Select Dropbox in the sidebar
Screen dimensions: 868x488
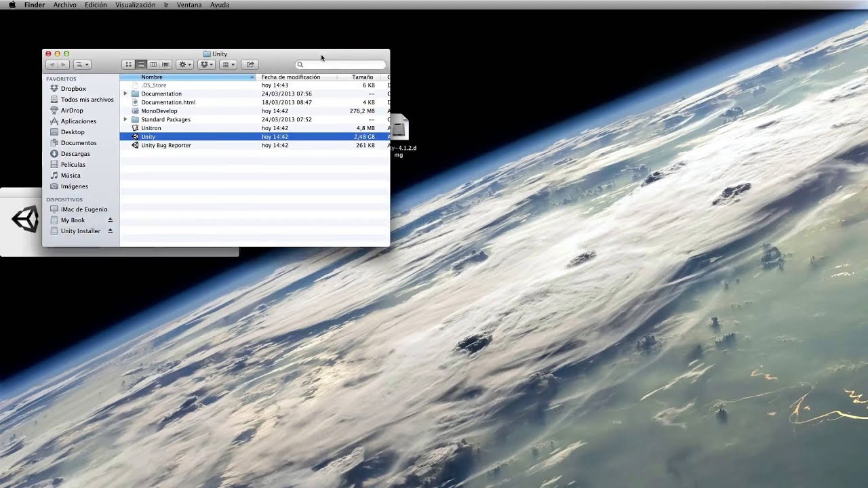pyautogui.click(x=73, y=89)
